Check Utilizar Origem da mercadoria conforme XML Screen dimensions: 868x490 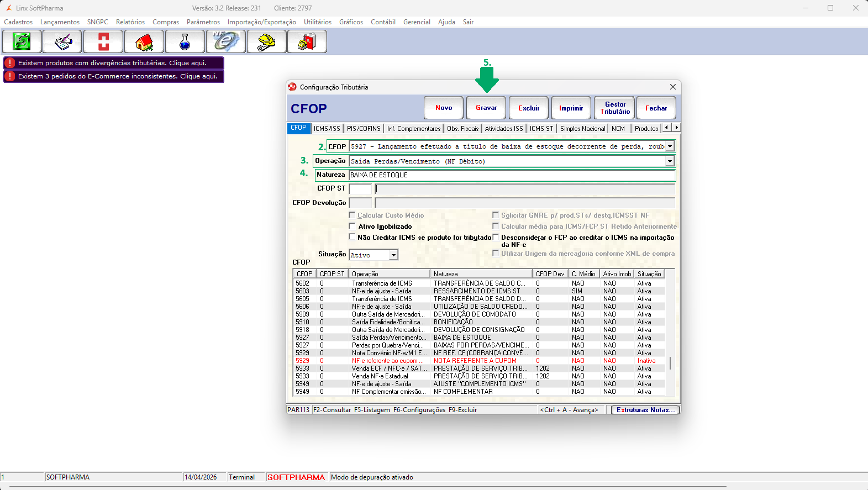496,253
